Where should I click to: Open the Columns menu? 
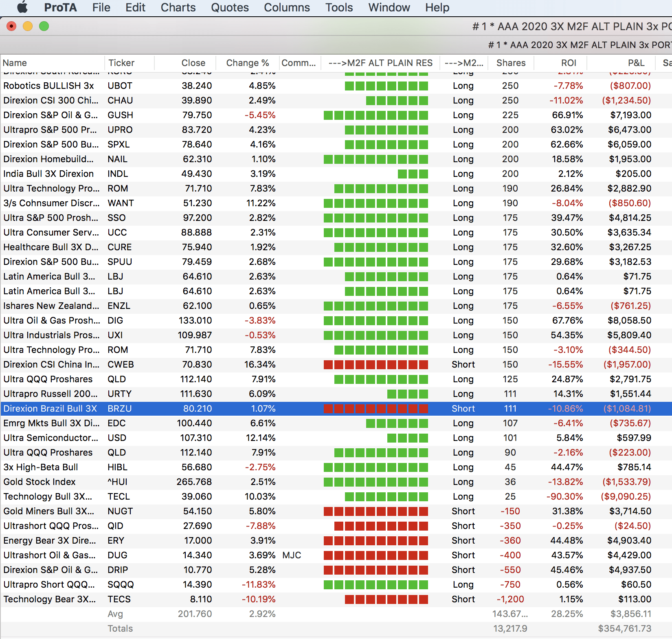coord(287,7)
